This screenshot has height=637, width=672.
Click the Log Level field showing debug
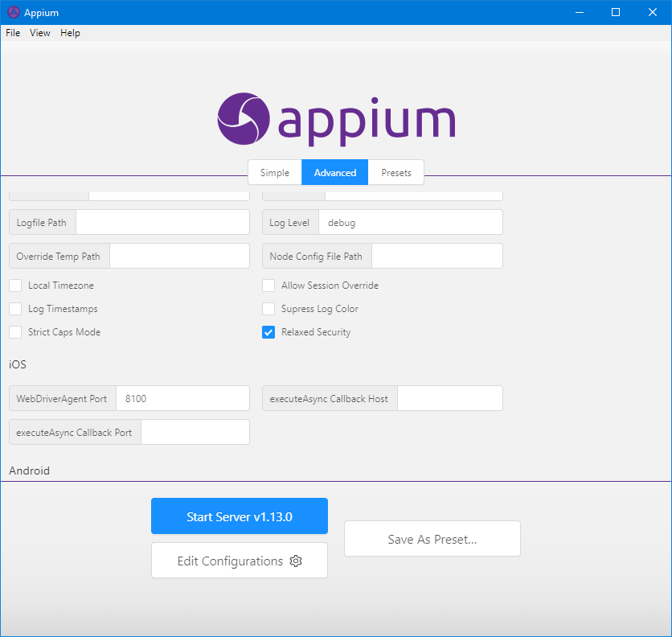pos(410,222)
